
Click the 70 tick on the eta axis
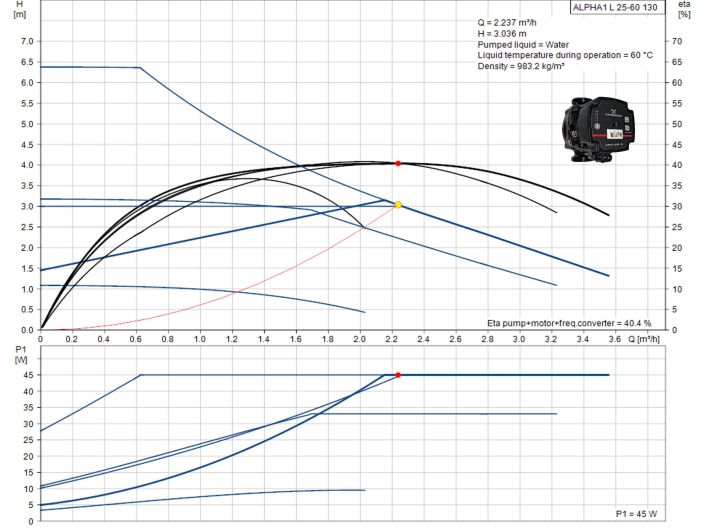pos(676,41)
